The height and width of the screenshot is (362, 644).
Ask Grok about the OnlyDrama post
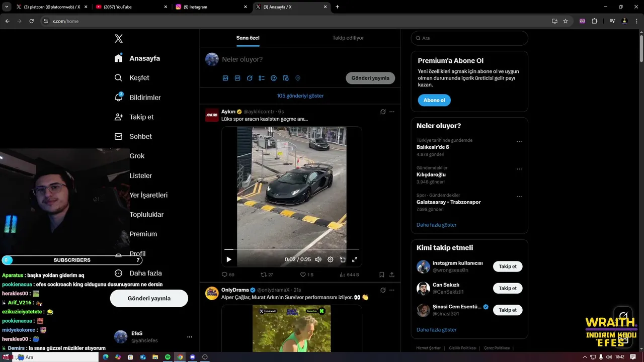click(x=383, y=290)
